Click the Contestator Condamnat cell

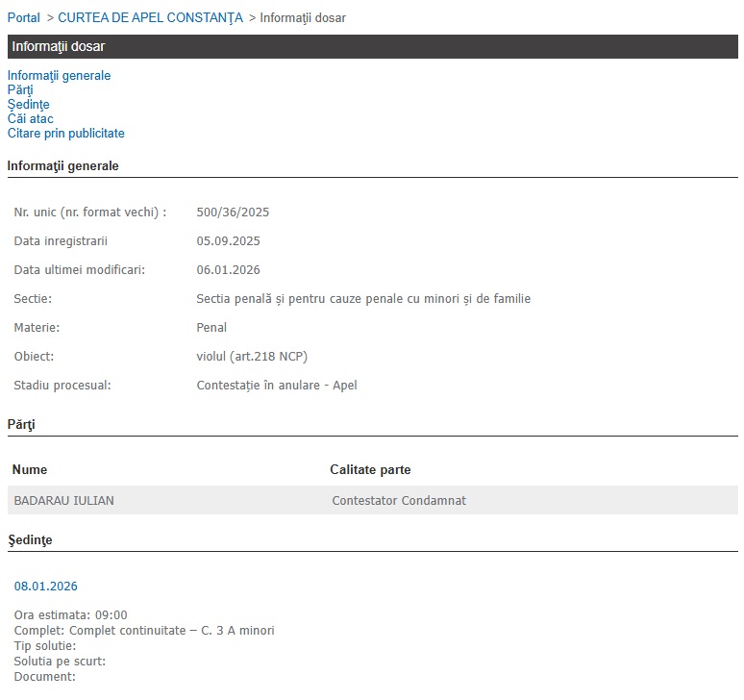coord(399,501)
